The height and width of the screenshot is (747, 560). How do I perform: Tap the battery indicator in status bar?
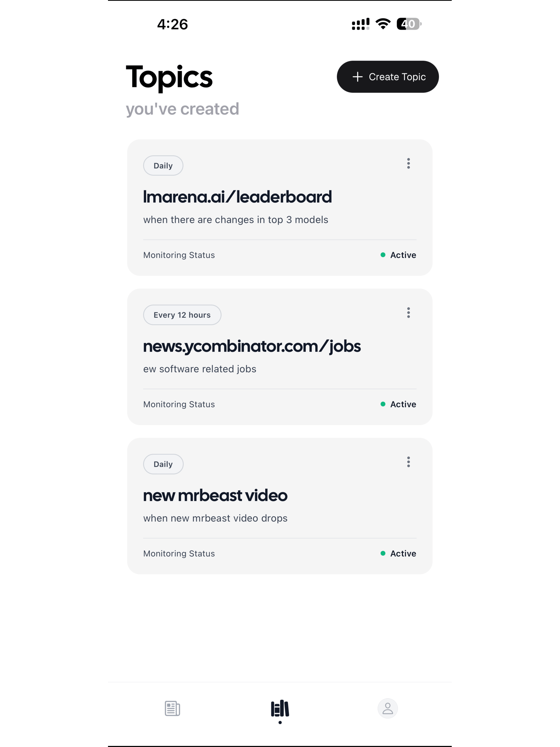coord(408,24)
